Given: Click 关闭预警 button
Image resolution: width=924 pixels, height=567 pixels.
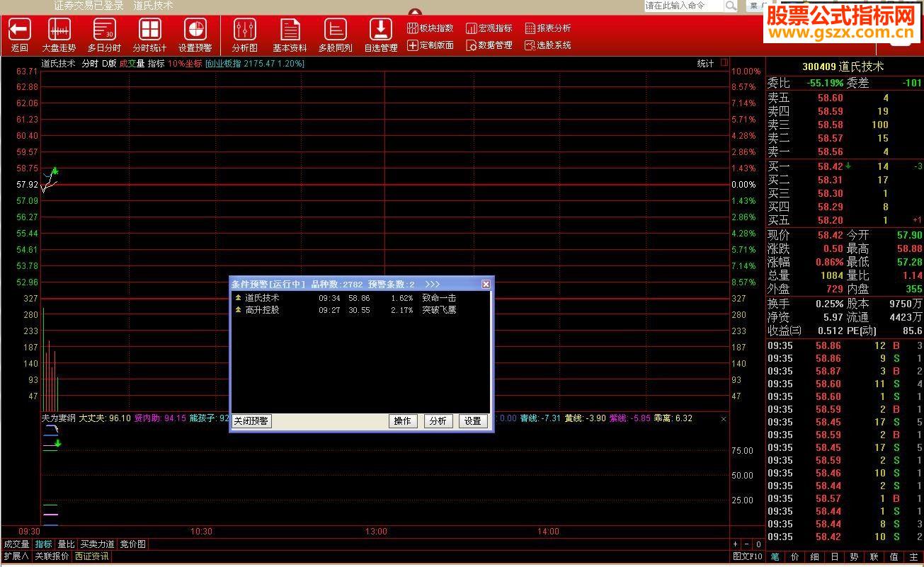Looking at the screenshot, I should [251, 421].
